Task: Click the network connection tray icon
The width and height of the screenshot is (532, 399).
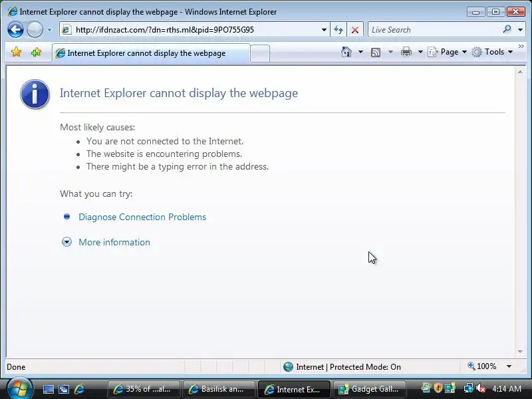Action: 469,388
